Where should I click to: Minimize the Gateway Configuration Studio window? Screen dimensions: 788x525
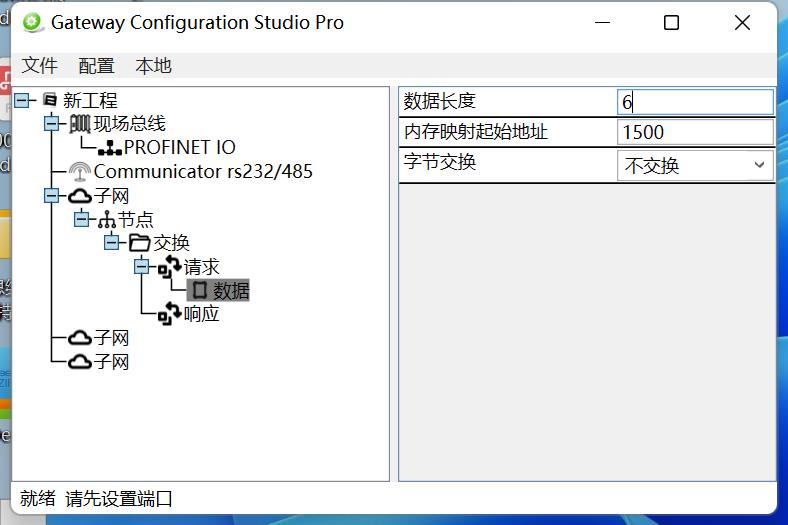point(602,23)
